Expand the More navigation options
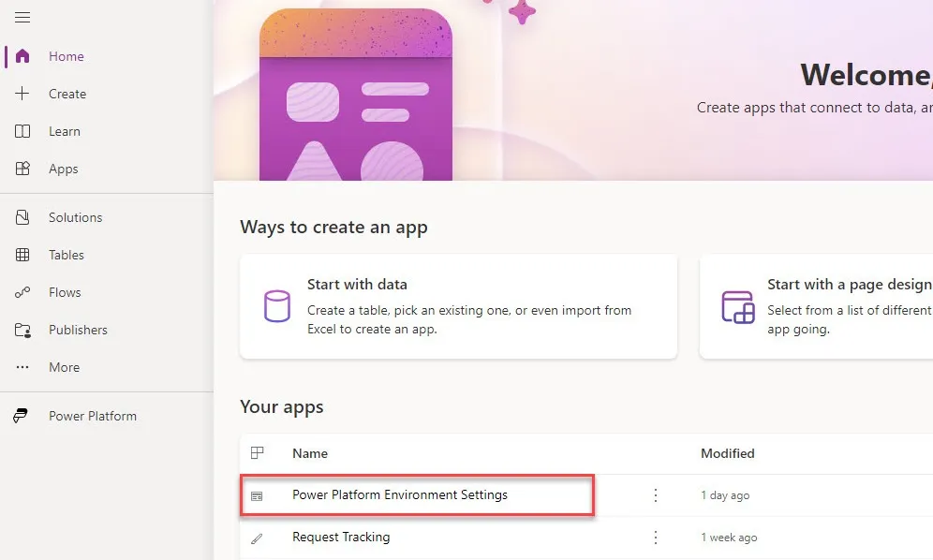The image size is (933, 560). [64, 367]
